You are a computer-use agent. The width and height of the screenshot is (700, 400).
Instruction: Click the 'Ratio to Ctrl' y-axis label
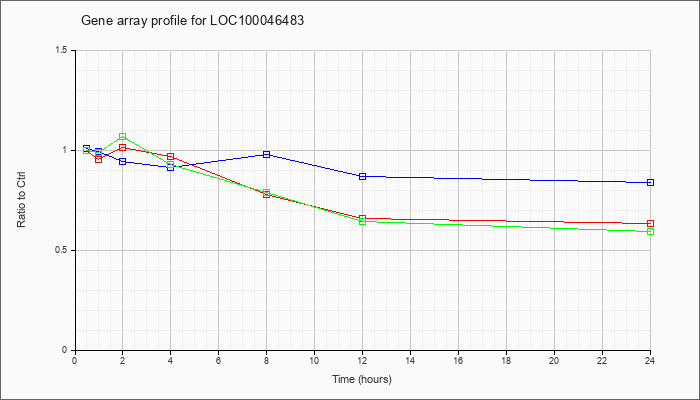pyautogui.click(x=21, y=200)
